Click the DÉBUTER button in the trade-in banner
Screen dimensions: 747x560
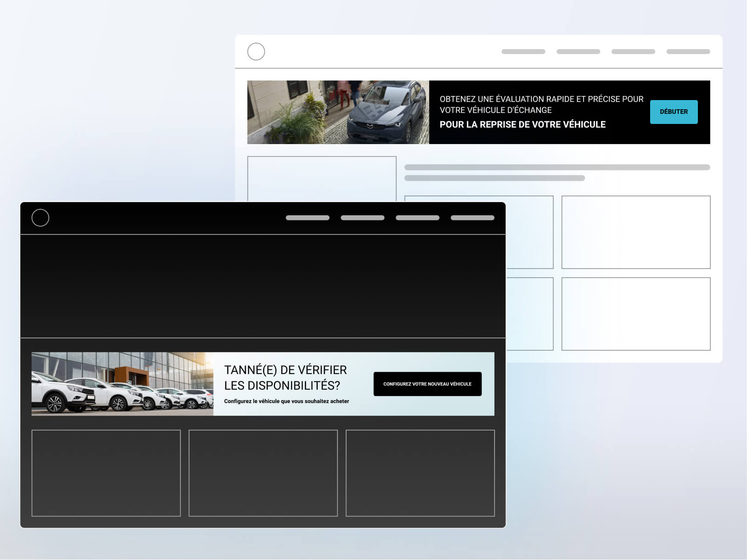[x=674, y=112]
